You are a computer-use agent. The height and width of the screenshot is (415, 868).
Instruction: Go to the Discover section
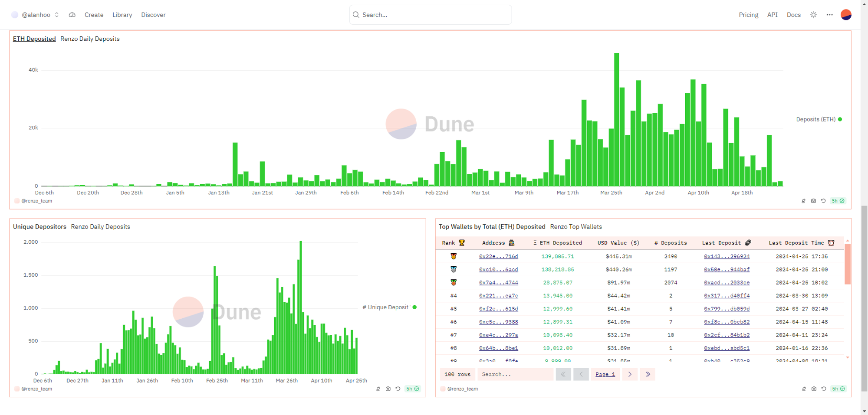coord(153,15)
